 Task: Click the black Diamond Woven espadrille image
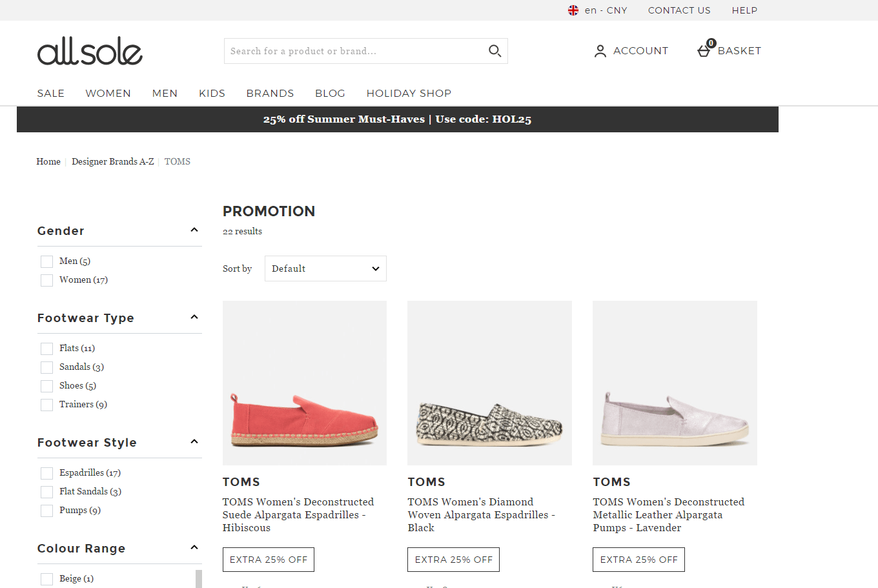coord(489,383)
